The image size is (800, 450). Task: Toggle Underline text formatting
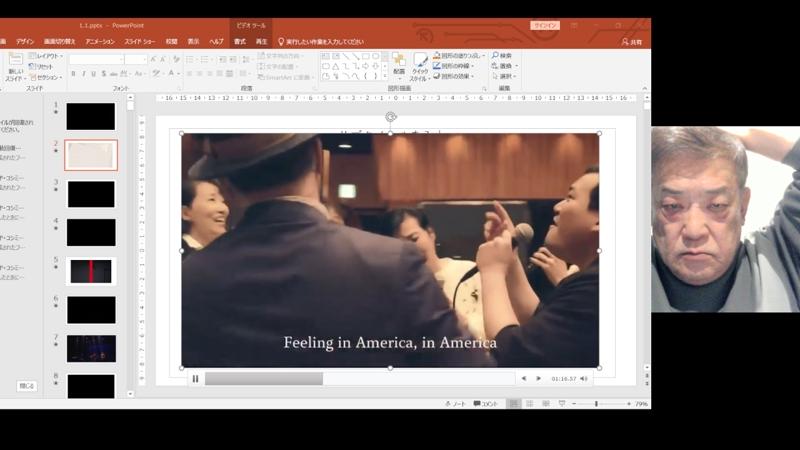(94, 73)
